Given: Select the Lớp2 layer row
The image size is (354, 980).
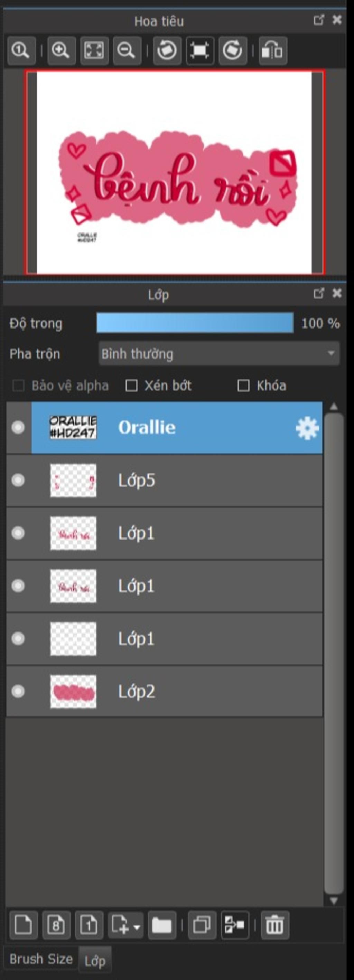Looking at the screenshot, I should (164, 691).
